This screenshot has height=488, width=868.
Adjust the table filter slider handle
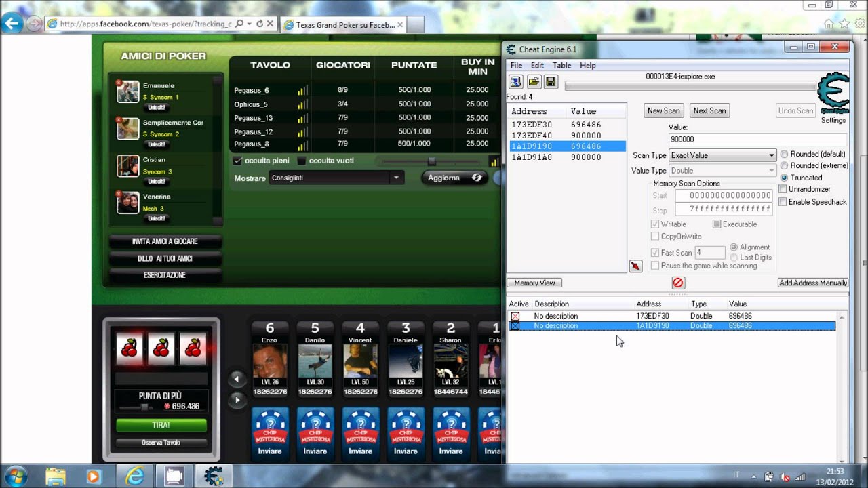[x=431, y=161]
